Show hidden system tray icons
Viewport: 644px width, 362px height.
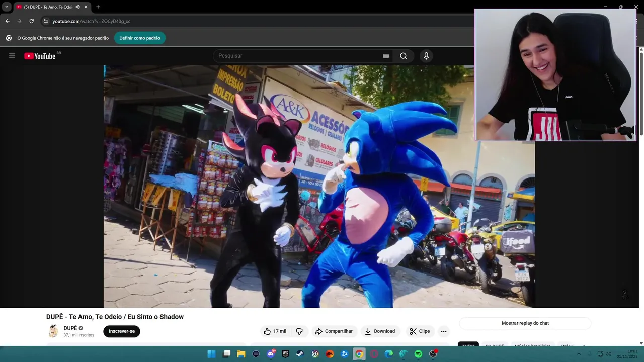tap(579, 354)
